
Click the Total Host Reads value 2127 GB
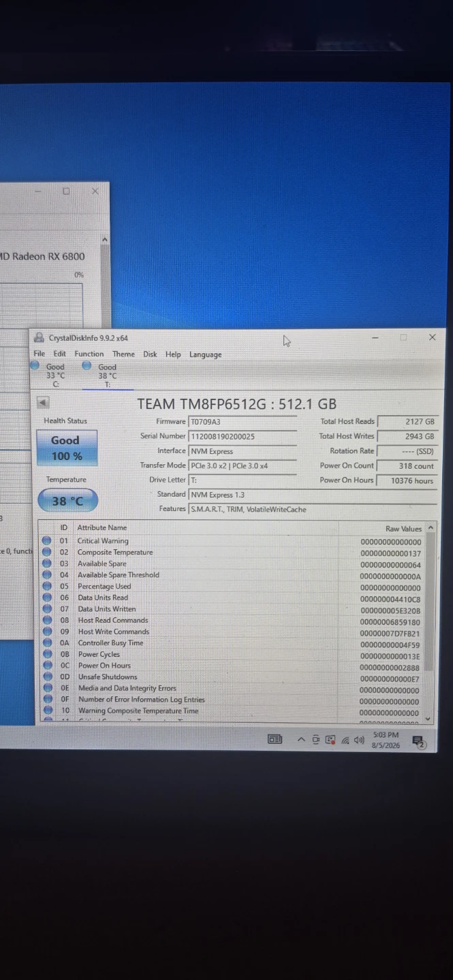coord(407,422)
